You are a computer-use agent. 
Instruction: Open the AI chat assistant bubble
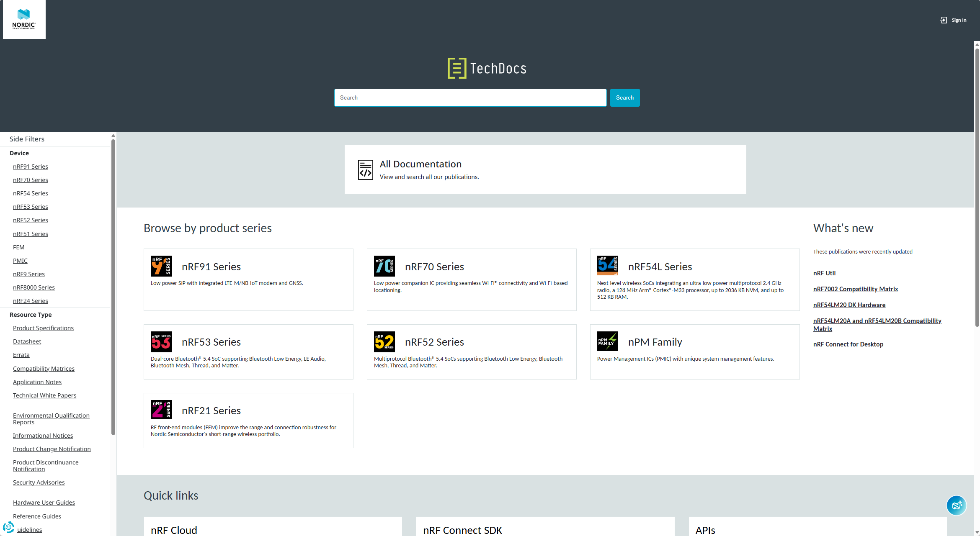[957, 505]
